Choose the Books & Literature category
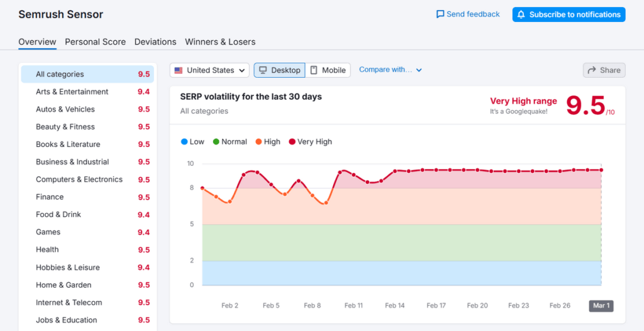This screenshot has height=331, width=644. pos(87,144)
